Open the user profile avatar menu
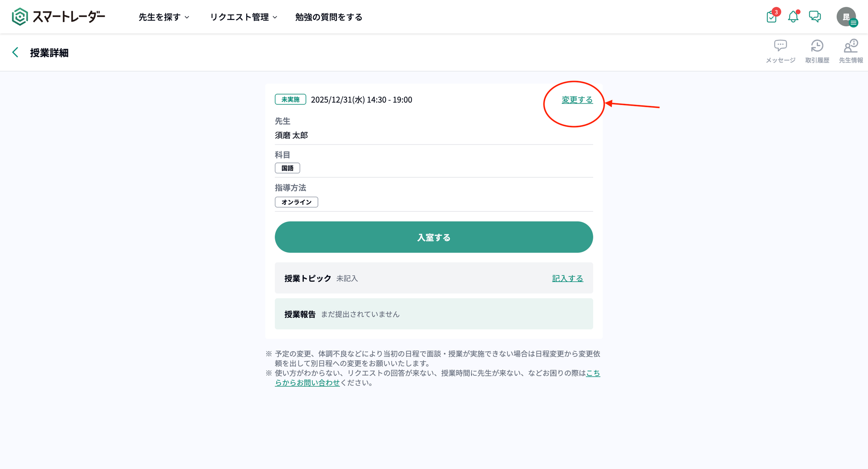The image size is (868, 469). click(x=846, y=17)
